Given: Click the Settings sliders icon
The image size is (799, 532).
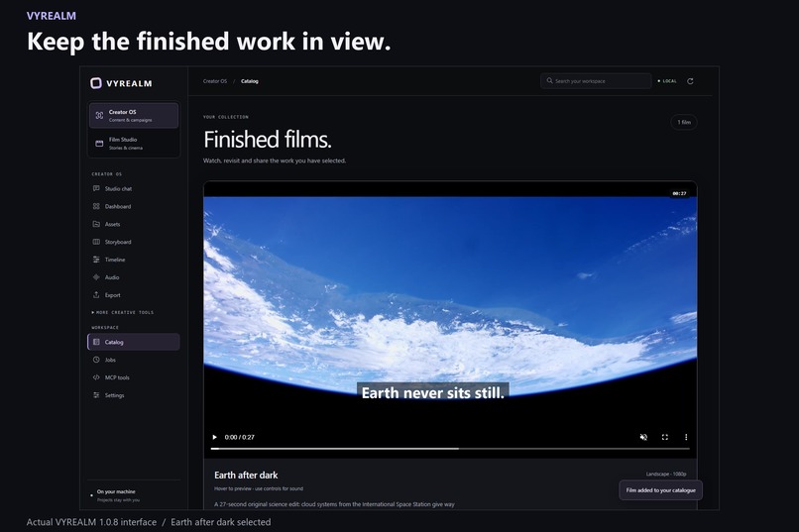Looking at the screenshot, I should [x=96, y=395].
